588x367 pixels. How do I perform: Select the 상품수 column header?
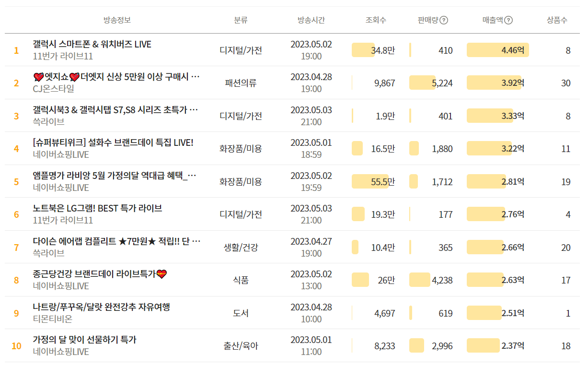pyautogui.click(x=557, y=20)
